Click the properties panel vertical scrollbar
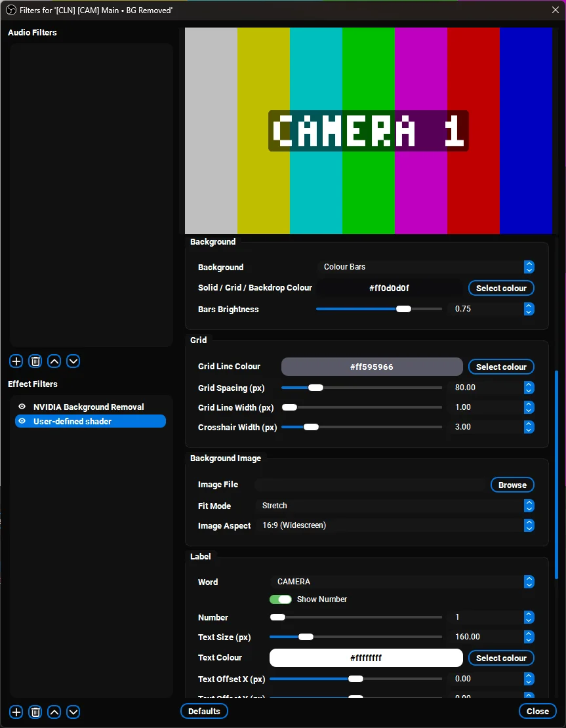The height and width of the screenshot is (728, 566). 556,474
